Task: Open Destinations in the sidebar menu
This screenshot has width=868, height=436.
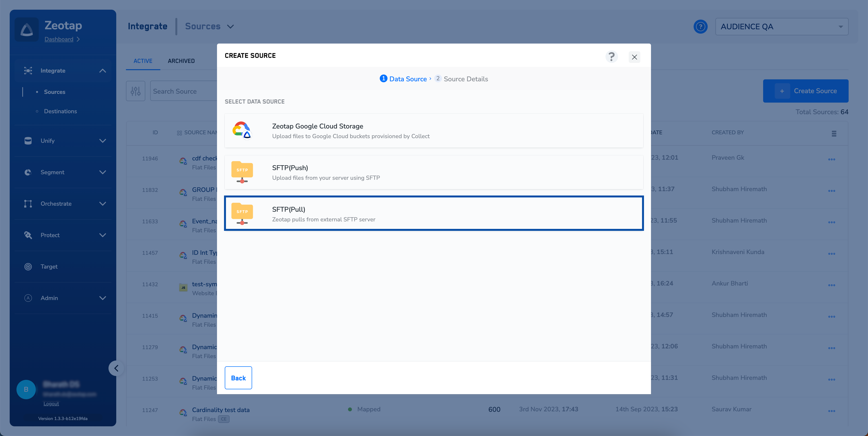Action: tap(60, 111)
